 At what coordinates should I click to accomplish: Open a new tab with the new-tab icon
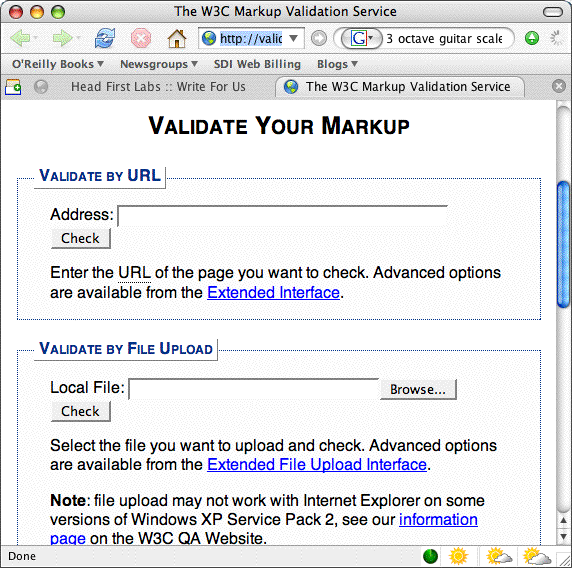tap(13, 87)
